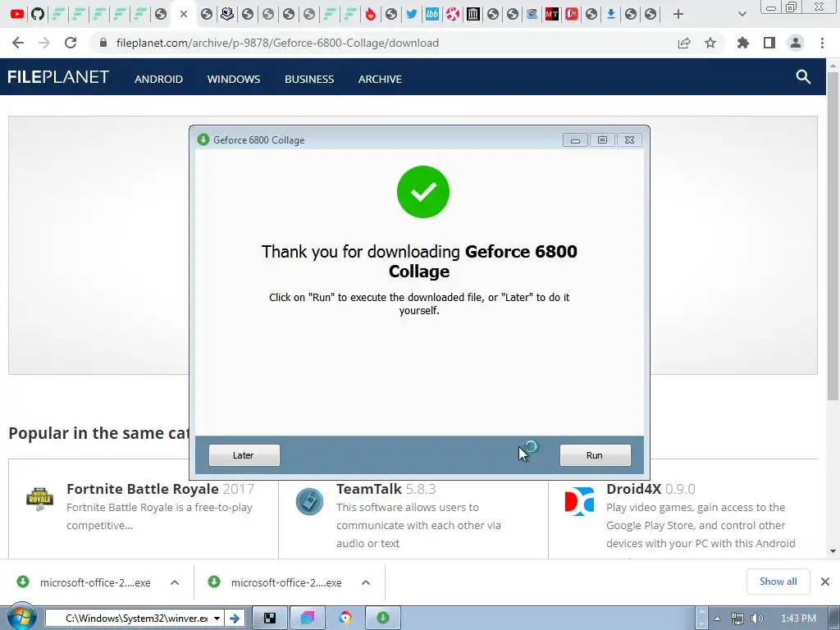
Task: Open the ARCHIVE menu
Action: [x=380, y=79]
